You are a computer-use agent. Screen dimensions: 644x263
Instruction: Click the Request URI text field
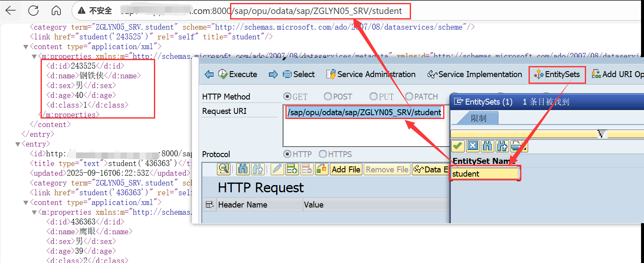coord(366,125)
